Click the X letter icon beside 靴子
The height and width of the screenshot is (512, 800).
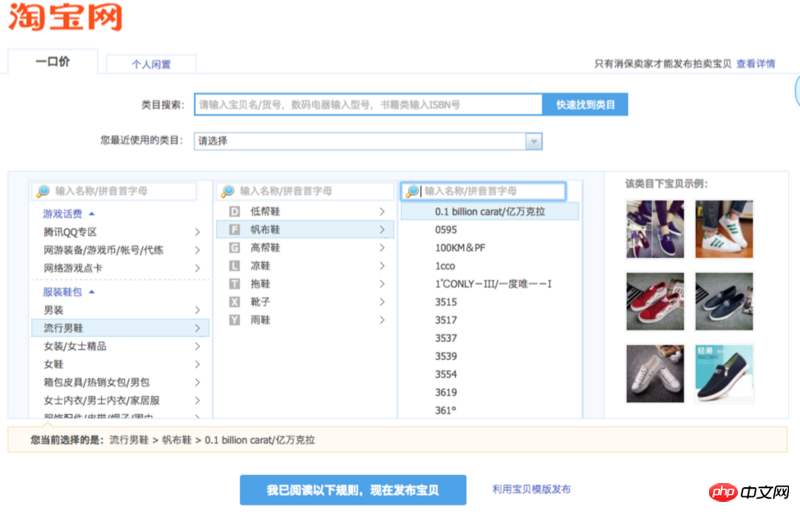coord(234,302)
